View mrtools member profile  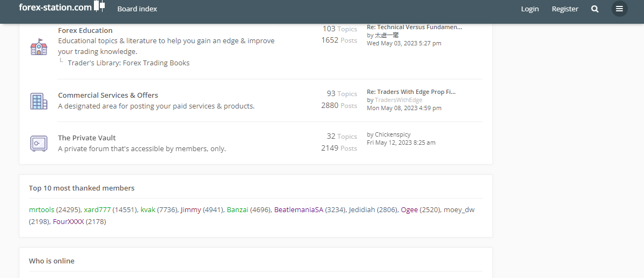pos(42,209)
